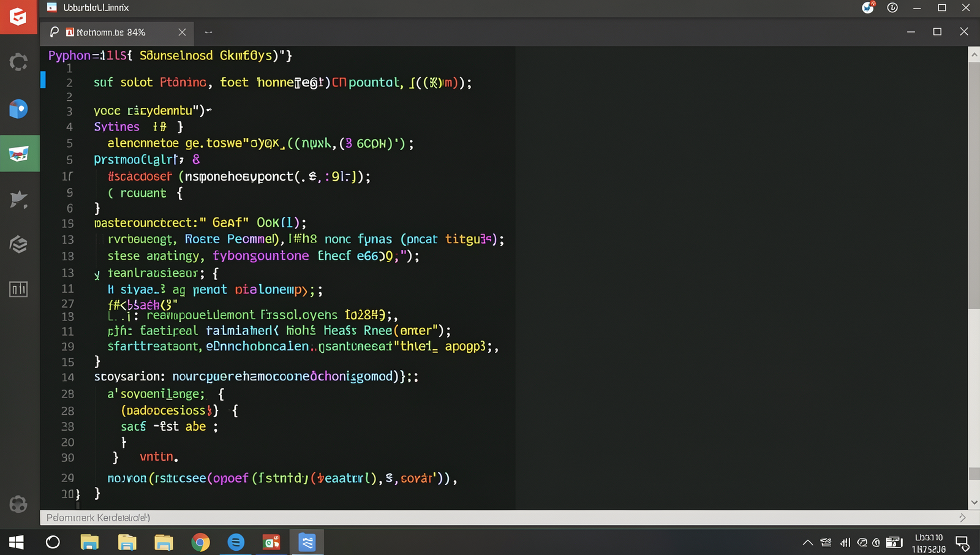
Task: Click the active blue editor taskbar icon
Action: 307,542
